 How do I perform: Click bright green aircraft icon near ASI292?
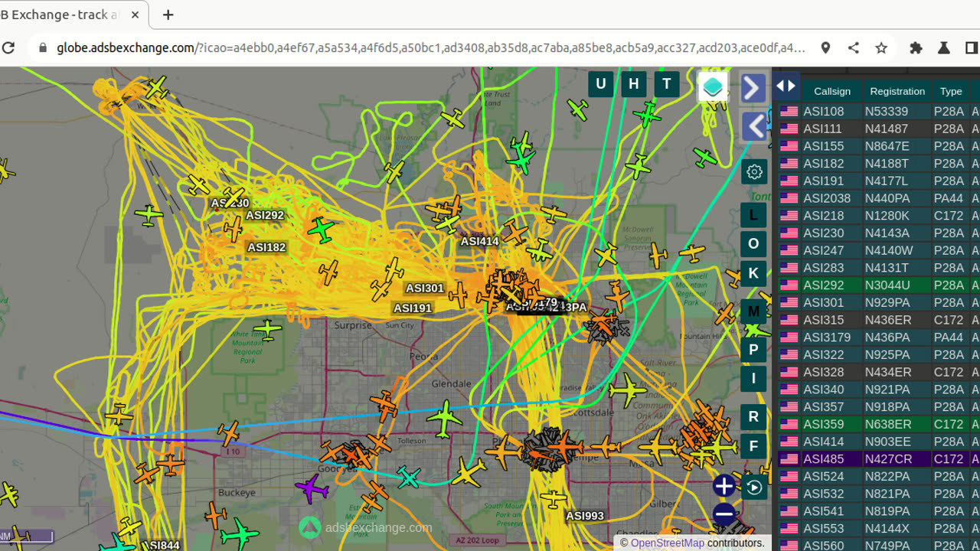[x=322, y=230]
